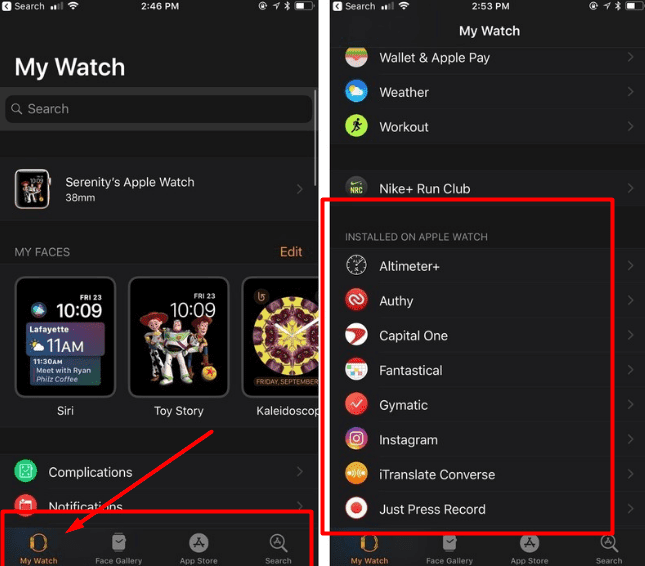Tap the Search input field

coord(158,109)
